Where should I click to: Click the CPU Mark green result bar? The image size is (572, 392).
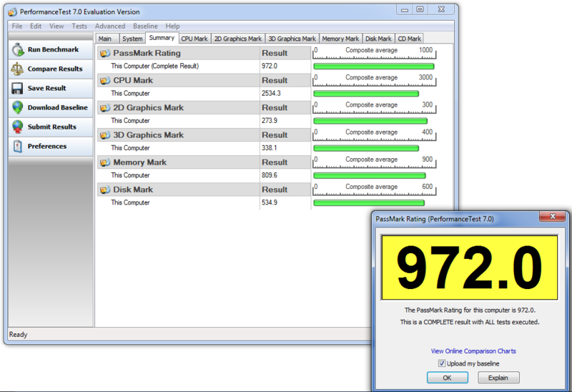366,94
